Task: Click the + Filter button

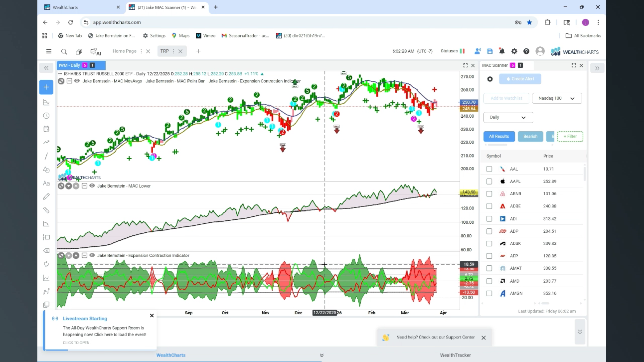Action: [x=570, y=136]
